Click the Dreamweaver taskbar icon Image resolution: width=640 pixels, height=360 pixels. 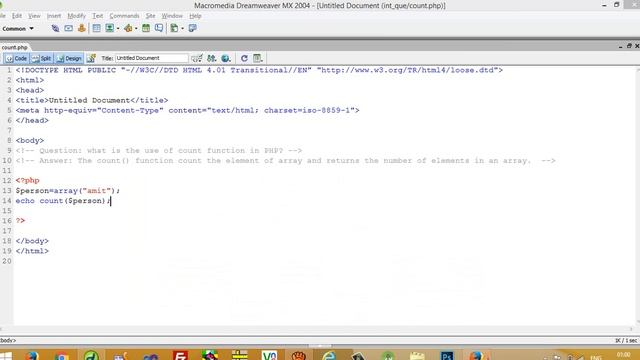tap(91, 355)
